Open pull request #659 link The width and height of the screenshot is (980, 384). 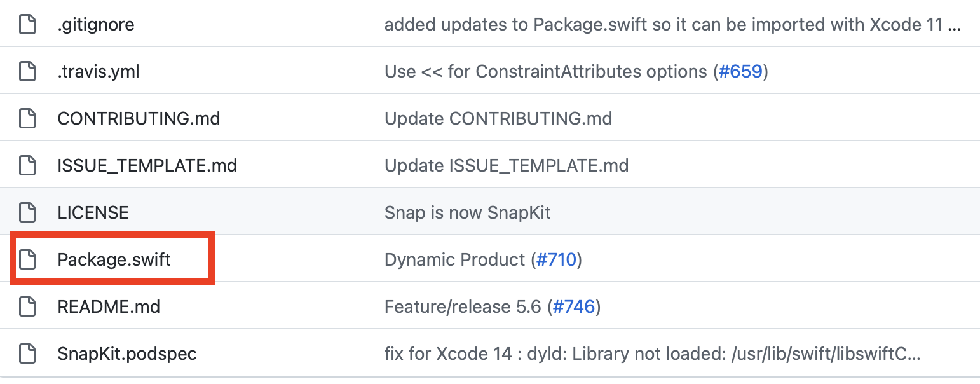pyautogui.click(x=740, y=72)
